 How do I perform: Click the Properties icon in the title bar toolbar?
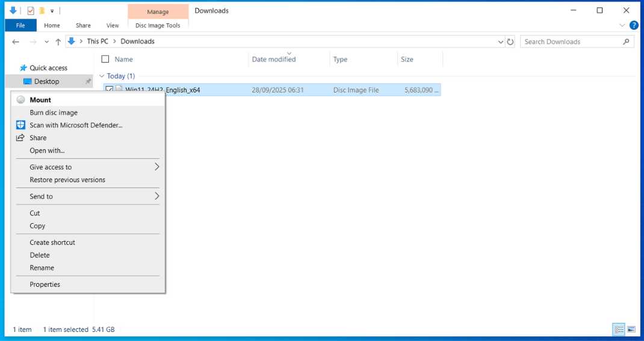pos(31,10)
